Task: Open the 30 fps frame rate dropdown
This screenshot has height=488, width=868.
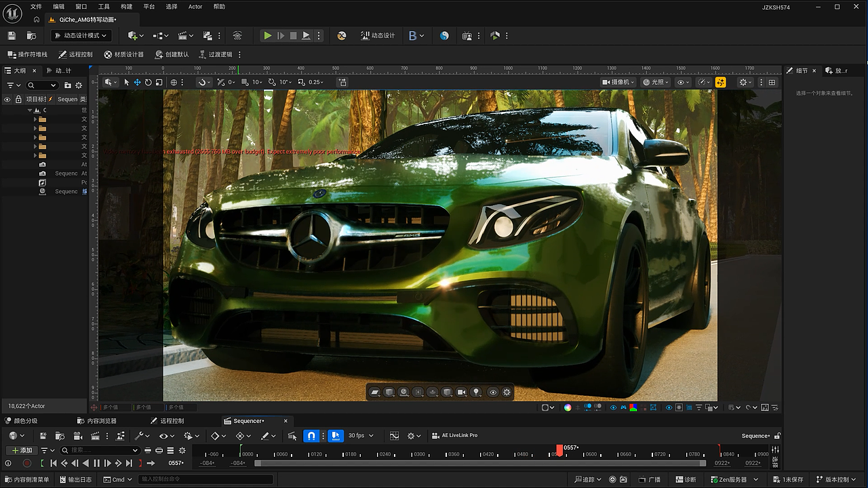Action: point(361,436)
